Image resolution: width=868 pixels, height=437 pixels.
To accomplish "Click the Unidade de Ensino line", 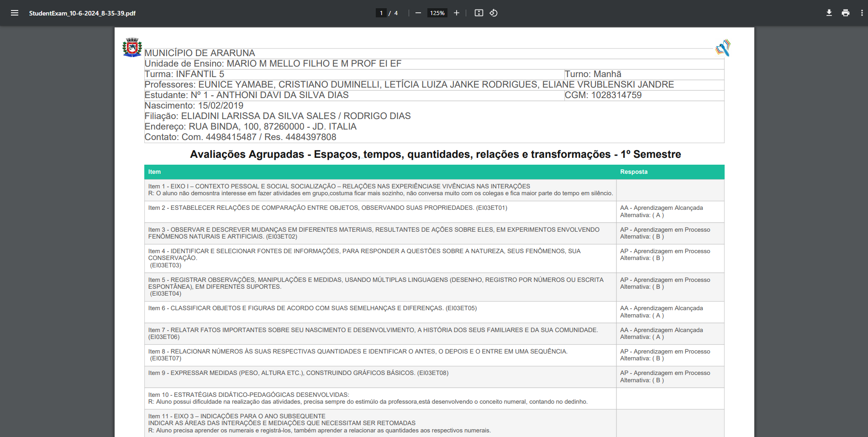I will 273,63.
